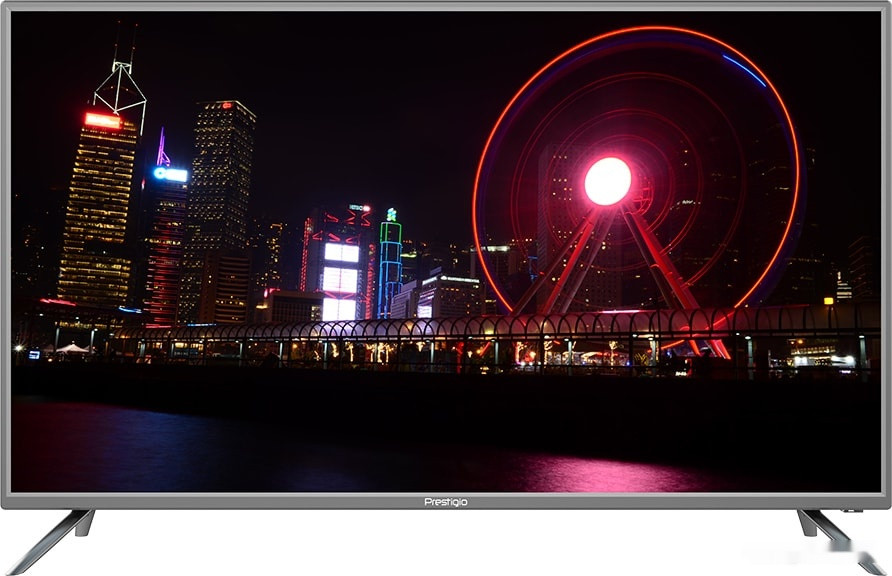Select the blue neon sign on the skyscraper

click(170, 174)
